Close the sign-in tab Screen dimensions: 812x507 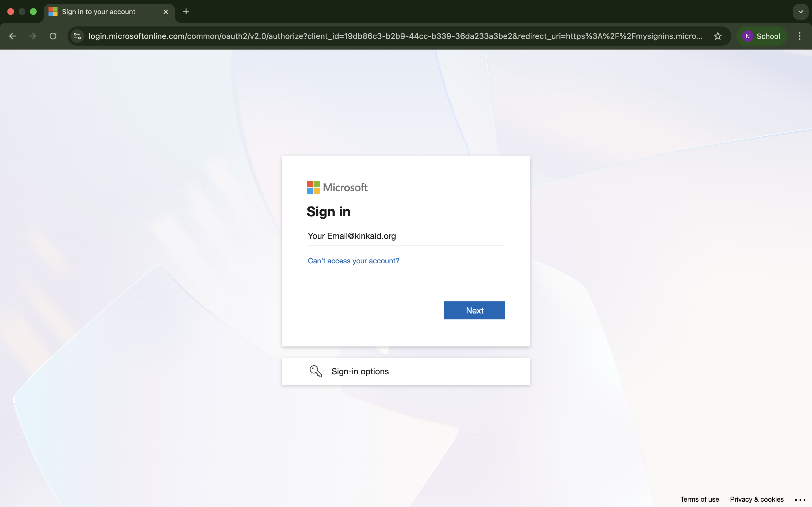(x=166, y=12)
